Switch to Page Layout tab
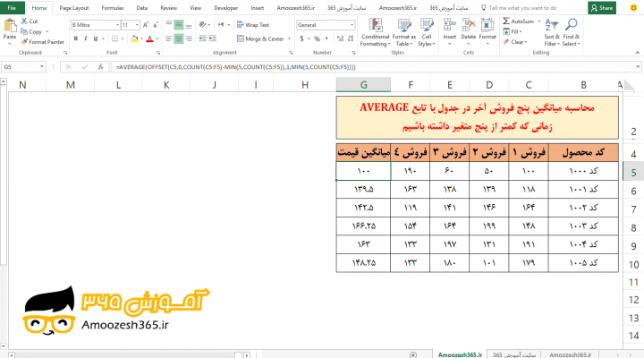 tap(74, 8)
